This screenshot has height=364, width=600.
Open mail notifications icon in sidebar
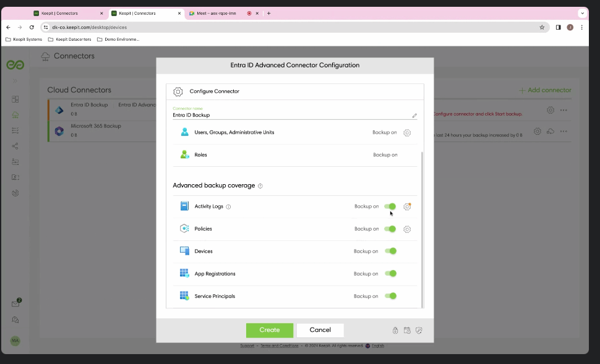[15, 303]
